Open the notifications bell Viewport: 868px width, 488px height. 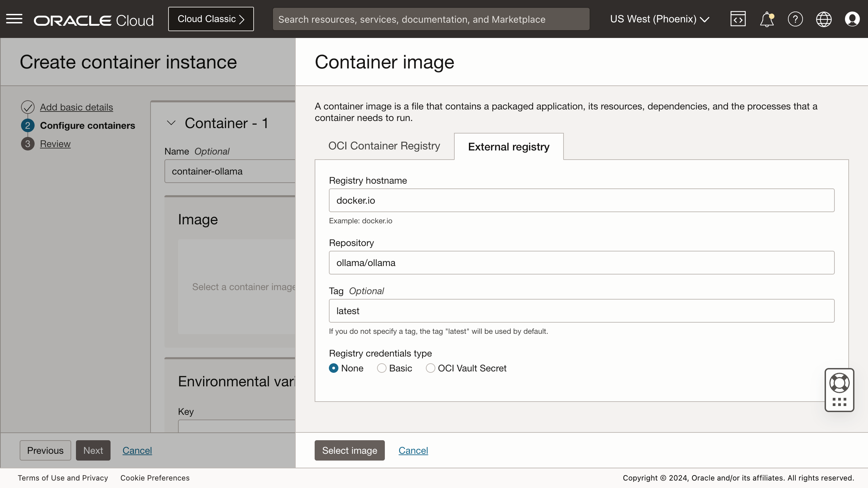click(767, 19)
